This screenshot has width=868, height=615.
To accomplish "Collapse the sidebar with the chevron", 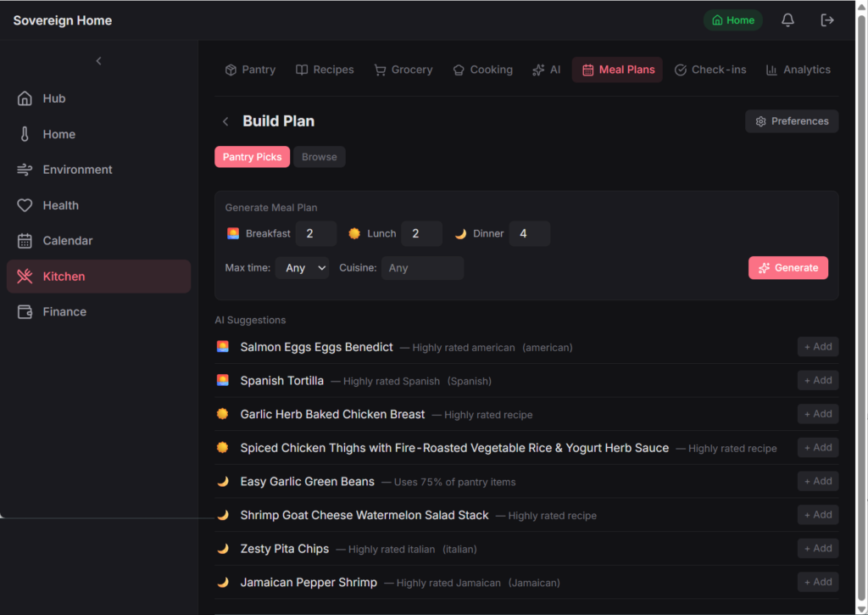I will [x=98, y=61].
